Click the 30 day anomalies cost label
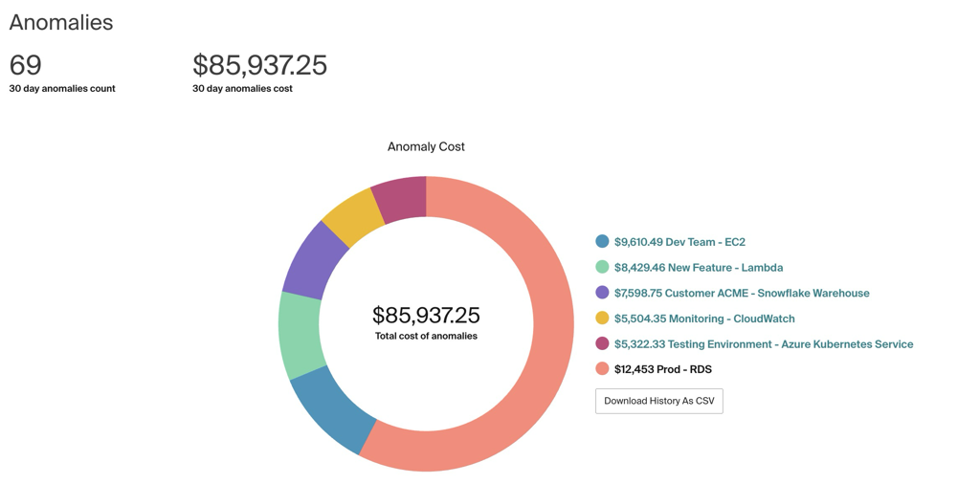 242,89
